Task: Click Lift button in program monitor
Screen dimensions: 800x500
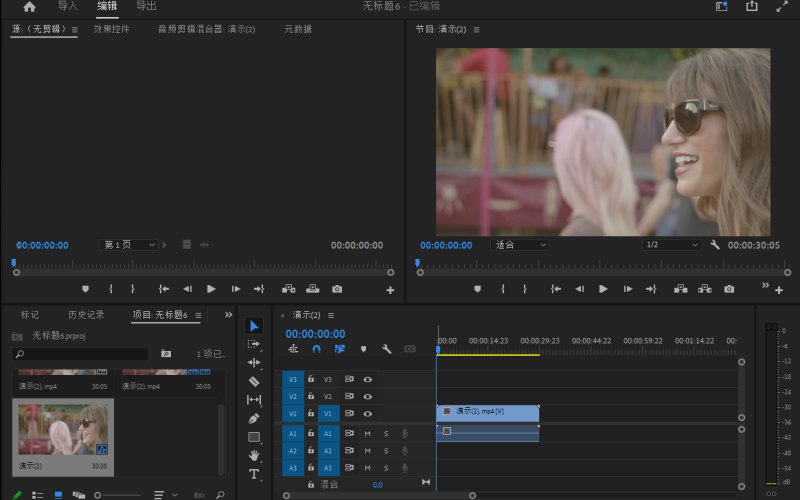Action: (x=681, y=289)
